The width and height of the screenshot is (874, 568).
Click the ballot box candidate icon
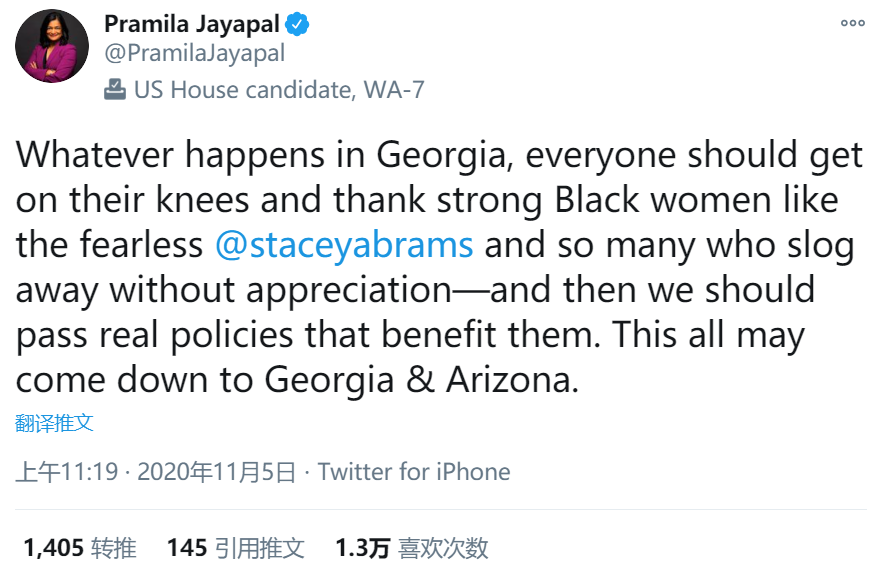[115, 90]
